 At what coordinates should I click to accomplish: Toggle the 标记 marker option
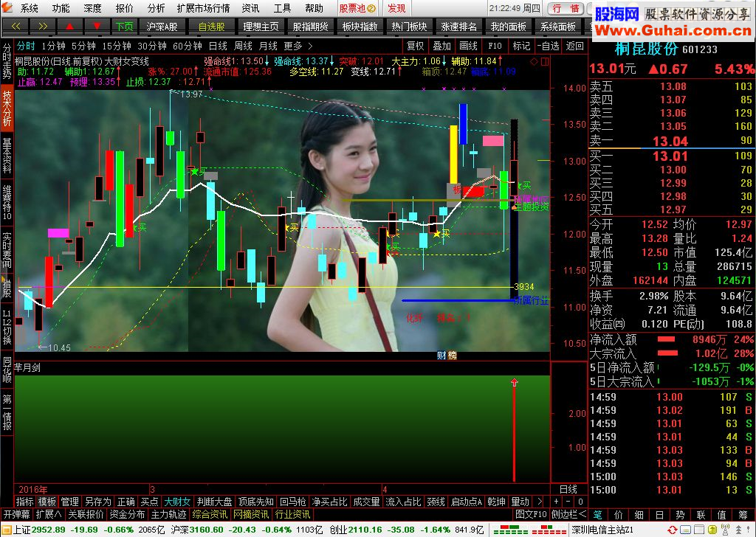522,46
